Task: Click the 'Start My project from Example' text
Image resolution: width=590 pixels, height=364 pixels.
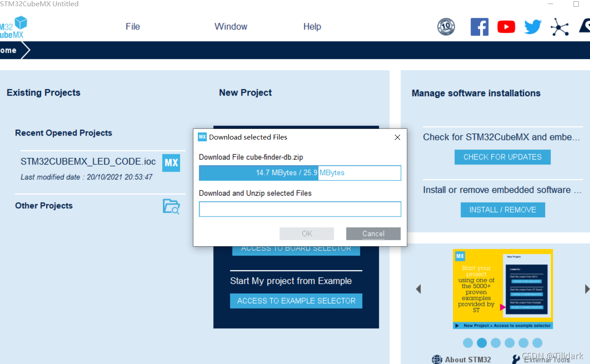Action: point(291,281)
